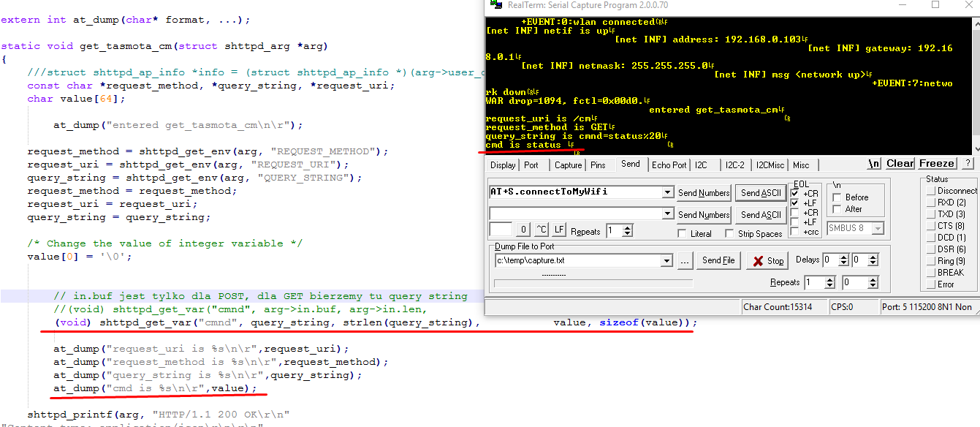Click the Stop button with red X

(x=767, y=260)
